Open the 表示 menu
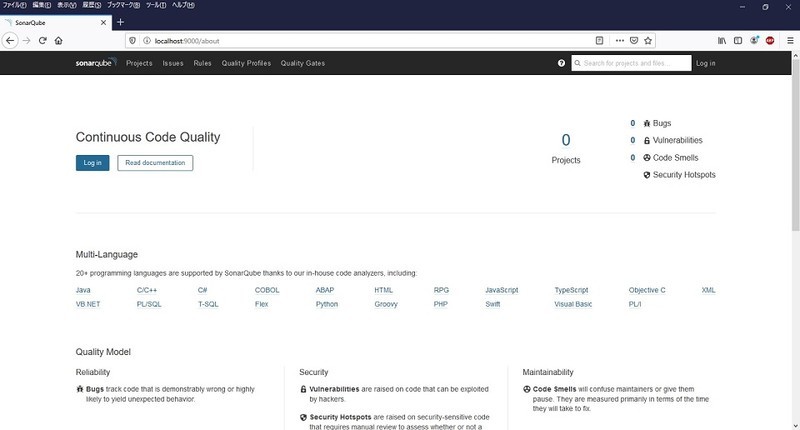The width and height of the screenshot is (800, 430). [66, 5]
